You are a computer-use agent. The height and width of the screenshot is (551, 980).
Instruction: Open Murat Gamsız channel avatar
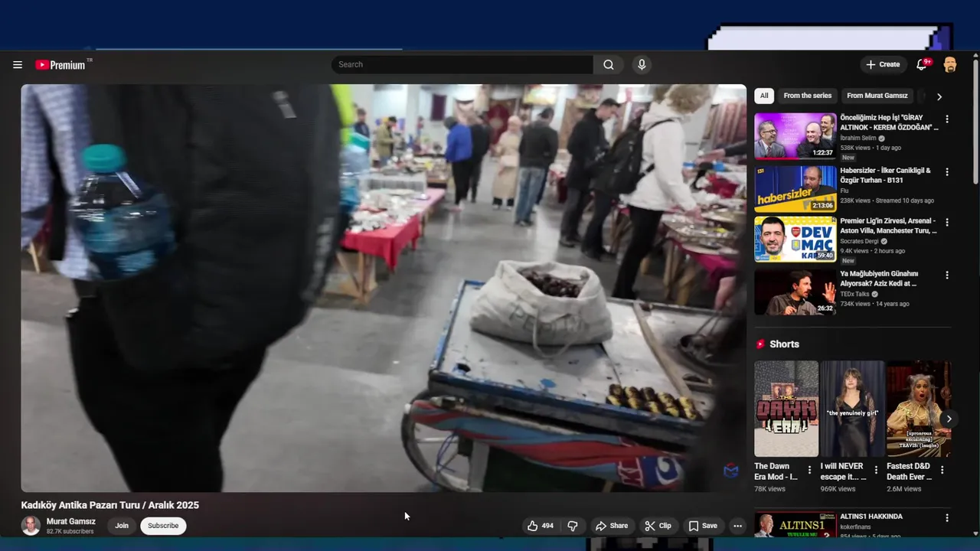(31, 526)
